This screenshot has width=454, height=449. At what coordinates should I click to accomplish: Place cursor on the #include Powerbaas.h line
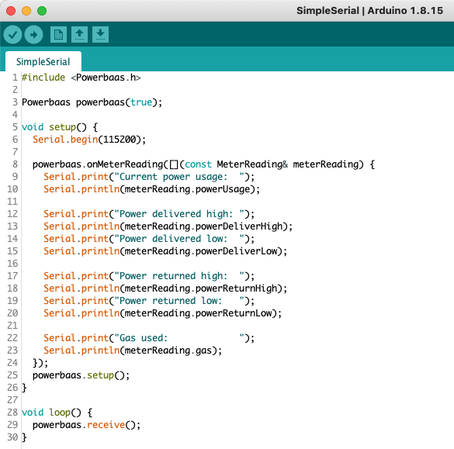click(81, 78)
